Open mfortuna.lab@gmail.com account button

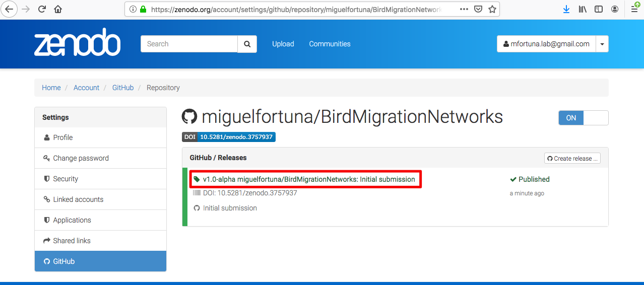pos(546,44)
